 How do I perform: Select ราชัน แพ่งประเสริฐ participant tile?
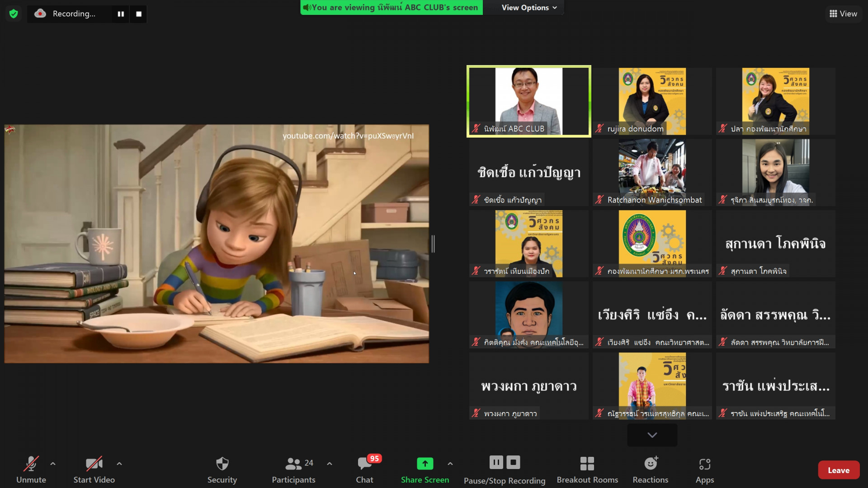[776, 386]
